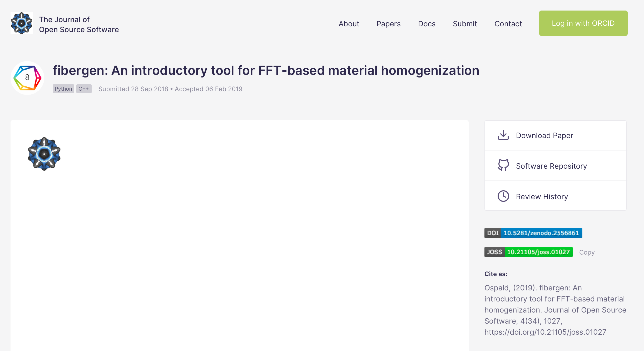Viewport: 644px width, 351px height.
Task: Click the download arrow icon
Action: (503, 135)
